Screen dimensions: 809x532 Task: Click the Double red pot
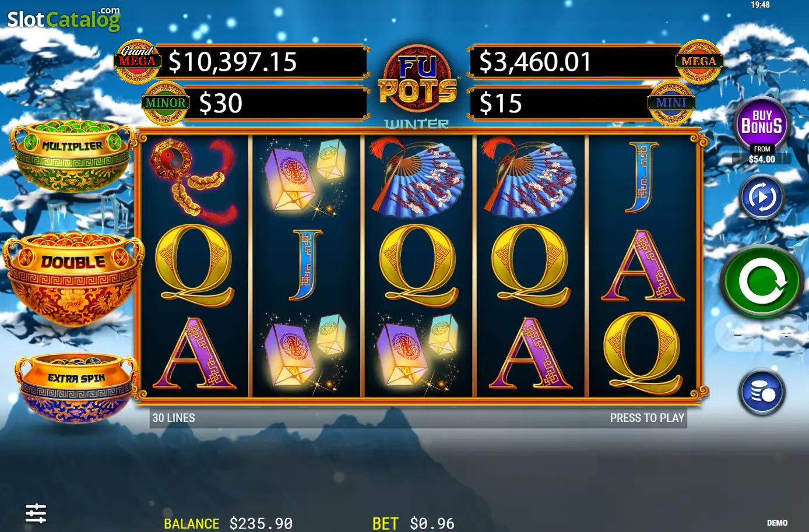72,279
